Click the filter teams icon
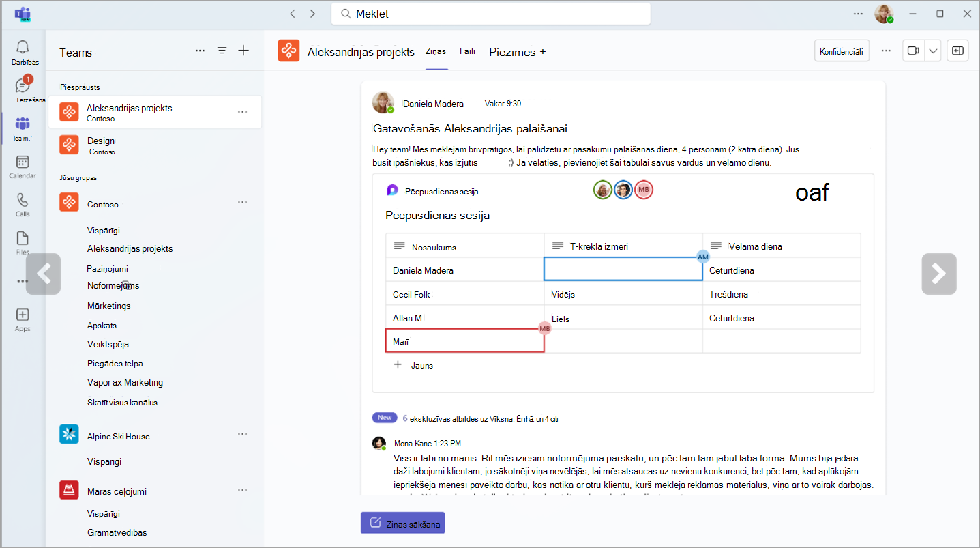Image resolution: width=980 pixels, height=548 pixels. point(222,51)
